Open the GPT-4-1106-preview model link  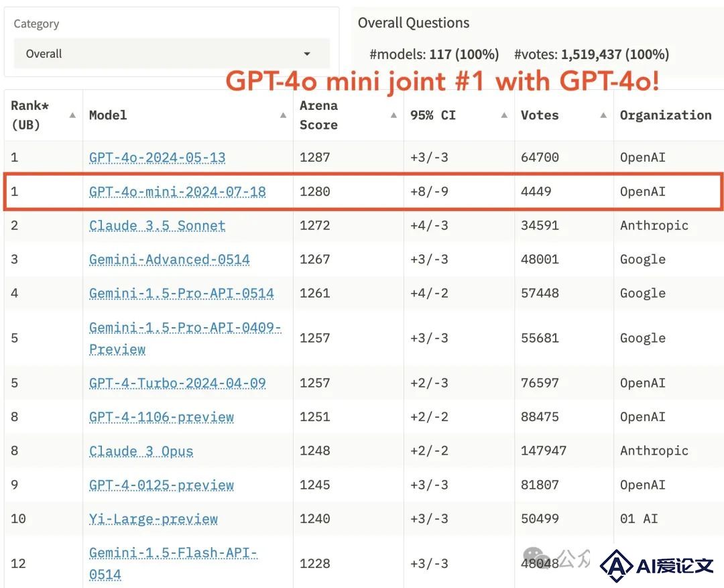coord(161,416)
